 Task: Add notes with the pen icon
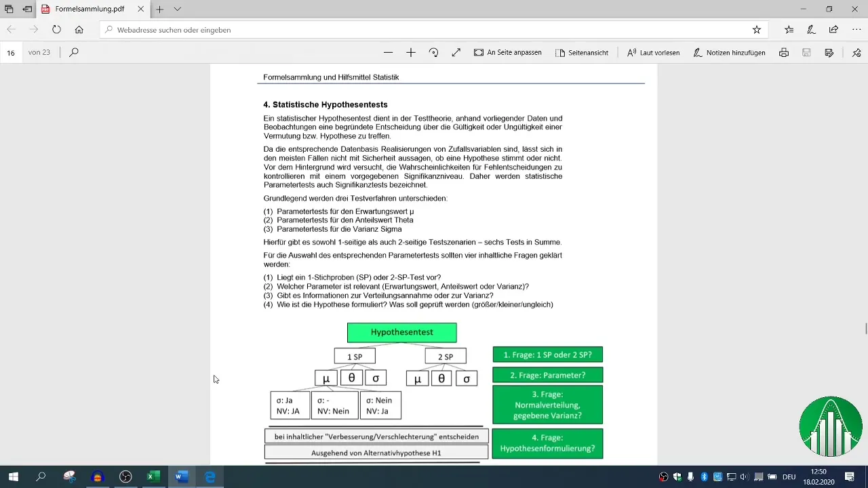tap(812, 30)
